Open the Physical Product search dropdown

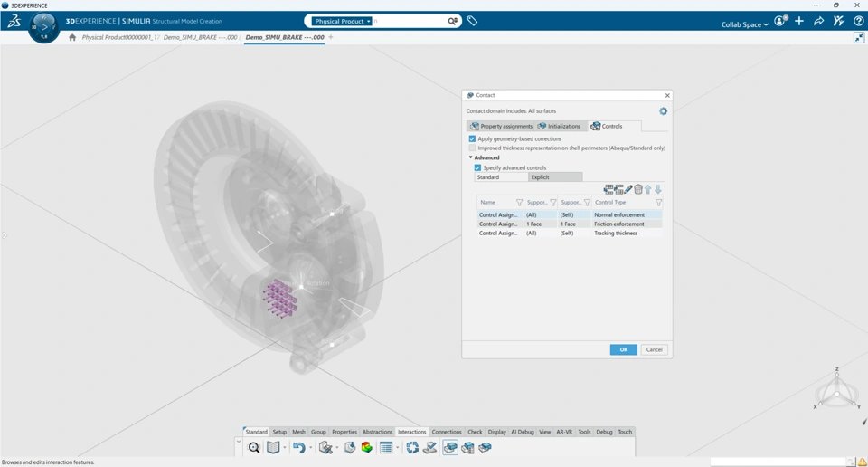(342, 21)
